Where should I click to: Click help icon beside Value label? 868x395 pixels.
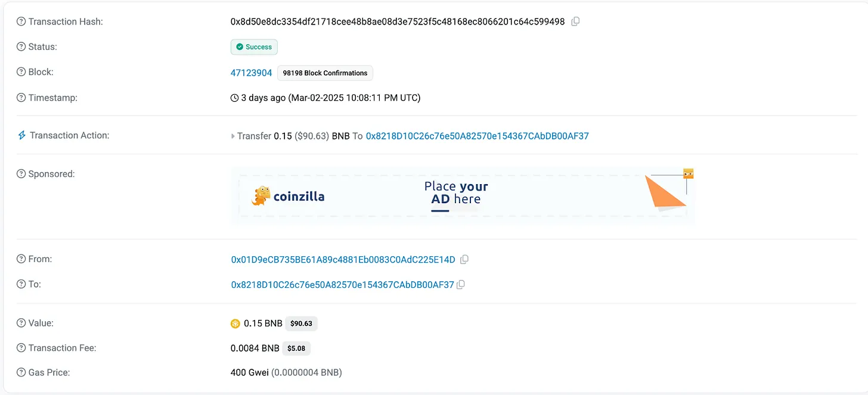tap(21, 323)
